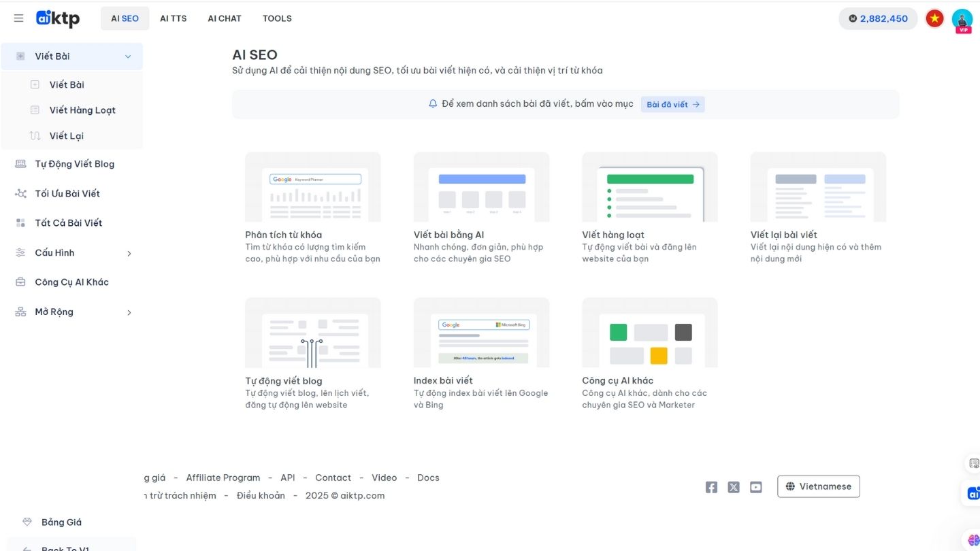Collapse the Viết Bài sidebar section

click(x=127, y=56)
